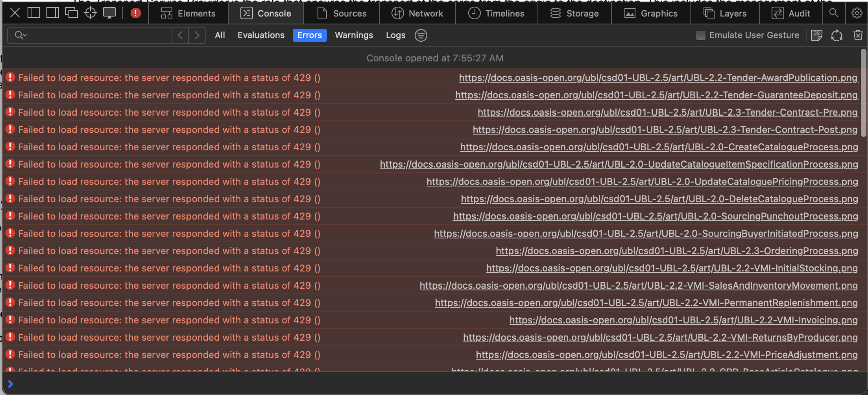The image size is (868, 395).
Task: Click the console prompt chevron
Action: coord(11,384)
